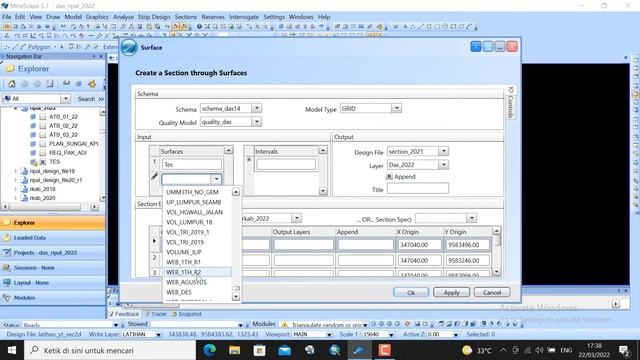This screenshot has width=640, height=360.
Task: Open Mail app from taskbar
Action: [x=284, y=350]
